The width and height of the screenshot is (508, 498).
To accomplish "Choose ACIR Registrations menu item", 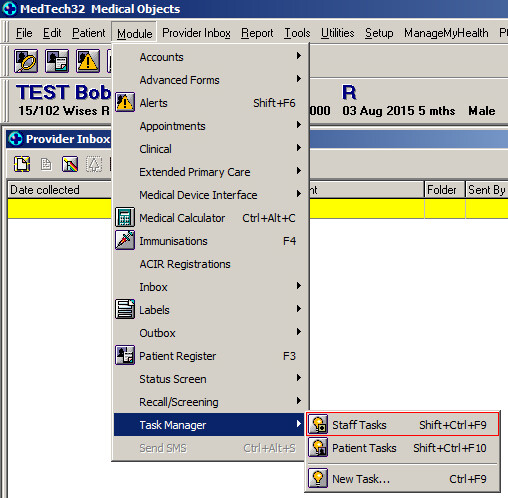I will coord(211,264).
